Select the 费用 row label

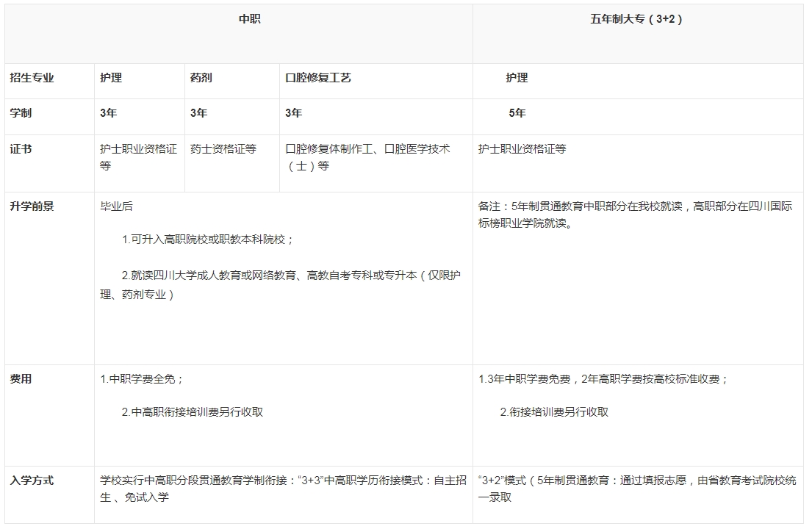[21, 379]
